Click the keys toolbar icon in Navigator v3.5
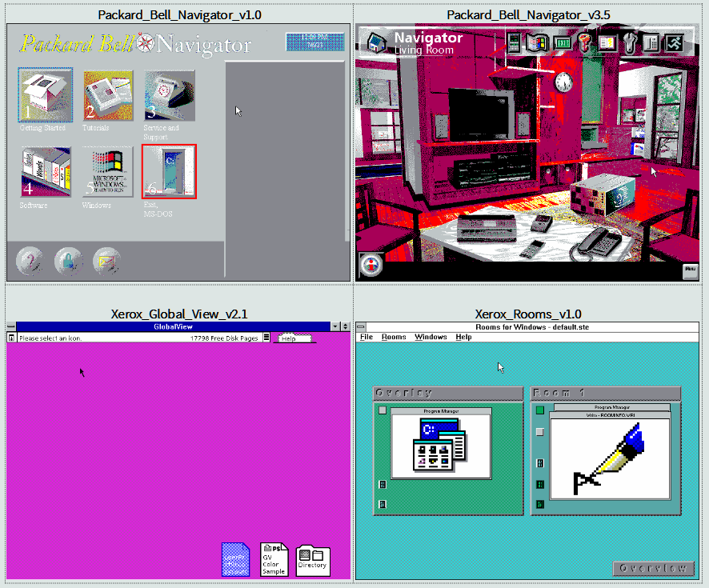The height and width of the screenshot is (588, 709). (585, 43)
